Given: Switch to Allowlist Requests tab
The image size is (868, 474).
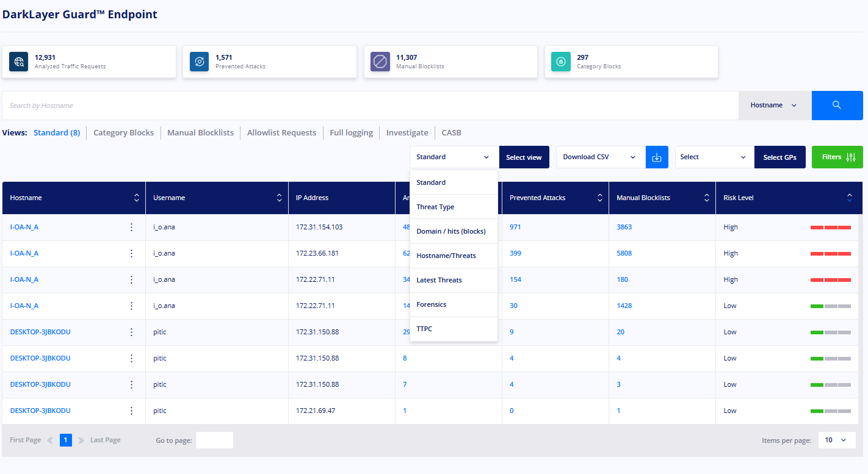Looking at the screenshot, I should coord(281,133).
